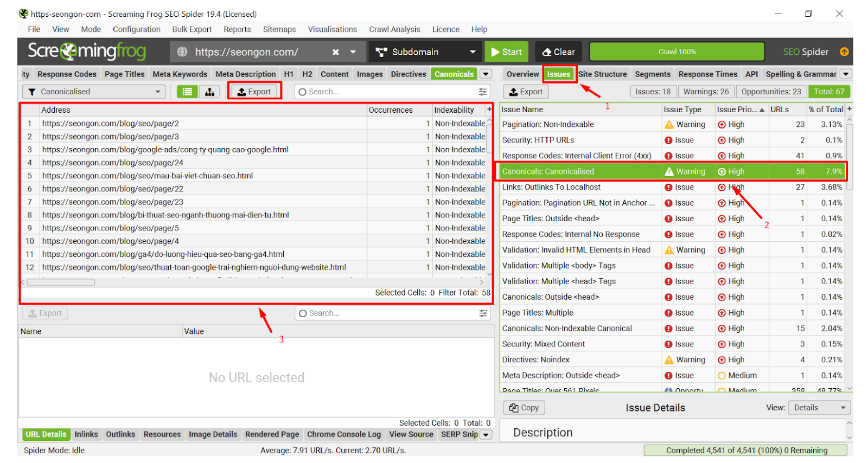Switch to tree view icon

(209, 92)
